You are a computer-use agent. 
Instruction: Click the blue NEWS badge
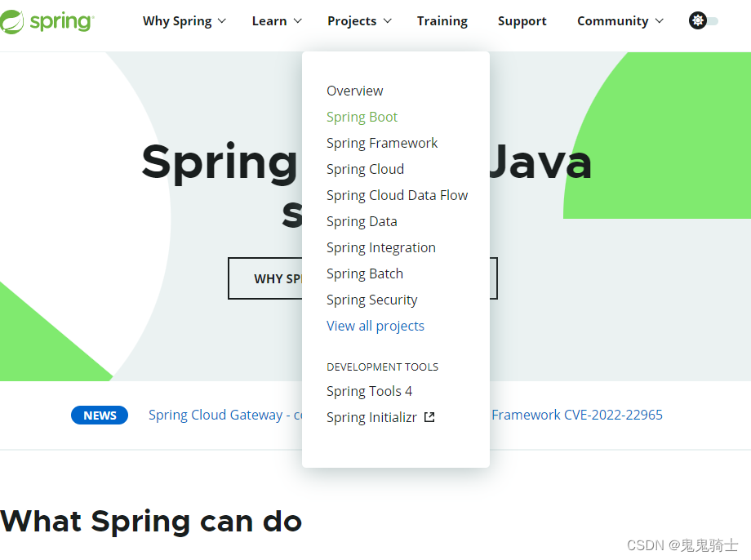pyautogui.click(x=100, y=415)
